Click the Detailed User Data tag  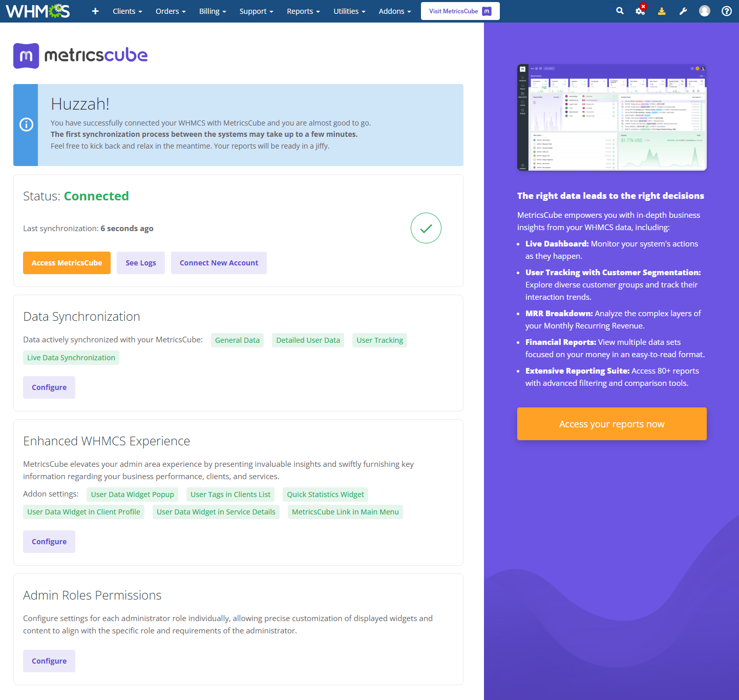tap(308, 340)
